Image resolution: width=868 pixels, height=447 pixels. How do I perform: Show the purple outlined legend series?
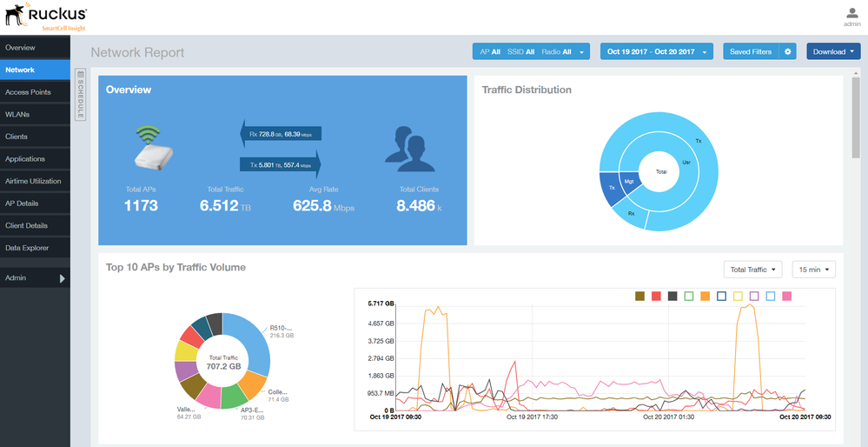(753, 297)
